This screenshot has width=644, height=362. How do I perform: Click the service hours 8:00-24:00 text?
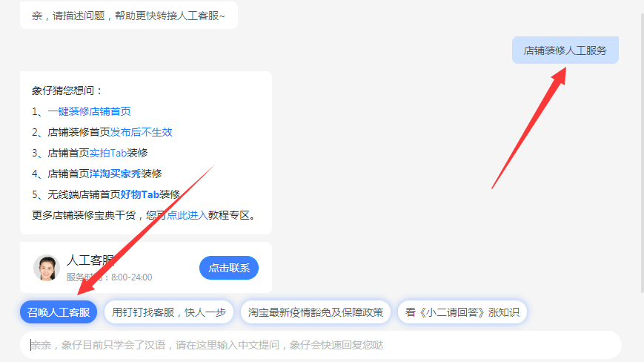(x=131, y=277)
